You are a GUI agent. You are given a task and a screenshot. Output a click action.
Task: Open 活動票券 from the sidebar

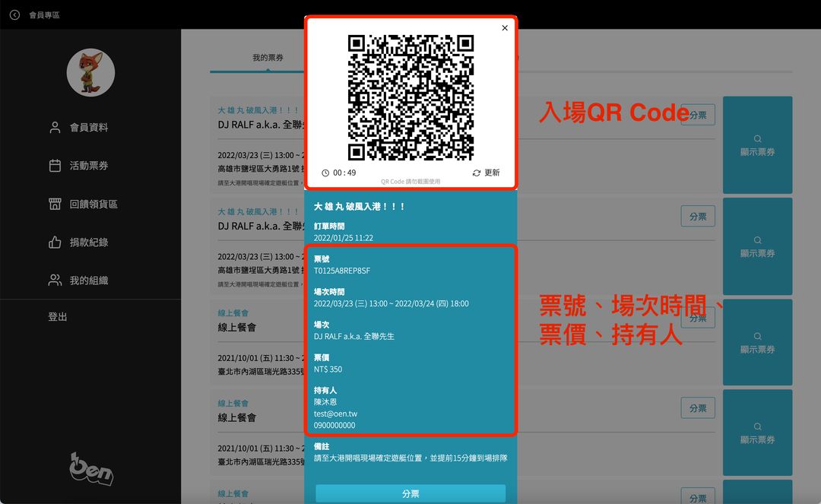click(x=88, y=166)
